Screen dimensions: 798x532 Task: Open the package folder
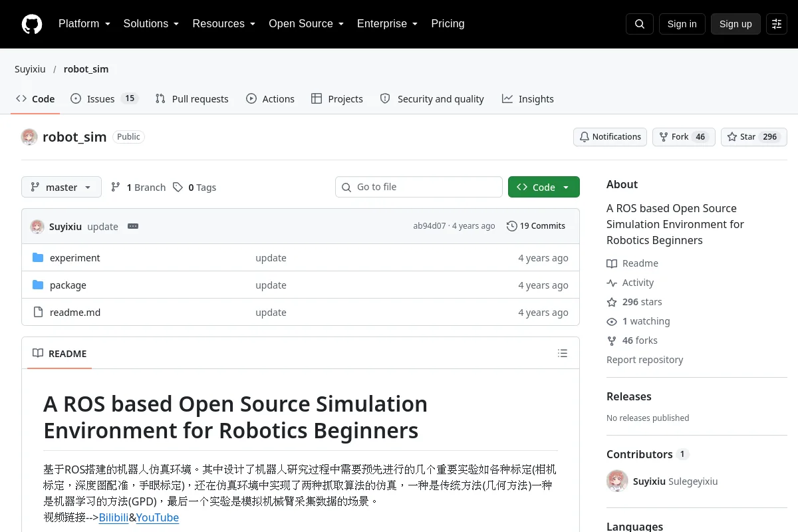coord(68,285)
